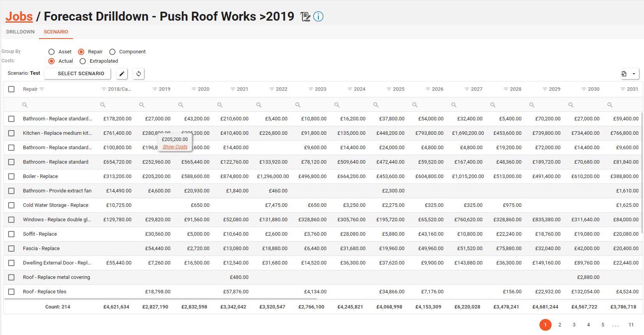Go to page 3 of results
This screenshot has width=644, height=335.
click(x=574, y=325)
